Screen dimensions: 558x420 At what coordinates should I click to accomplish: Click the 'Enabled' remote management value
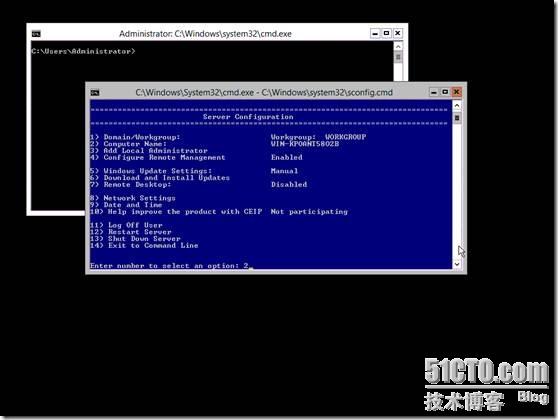tap(286, 157)
